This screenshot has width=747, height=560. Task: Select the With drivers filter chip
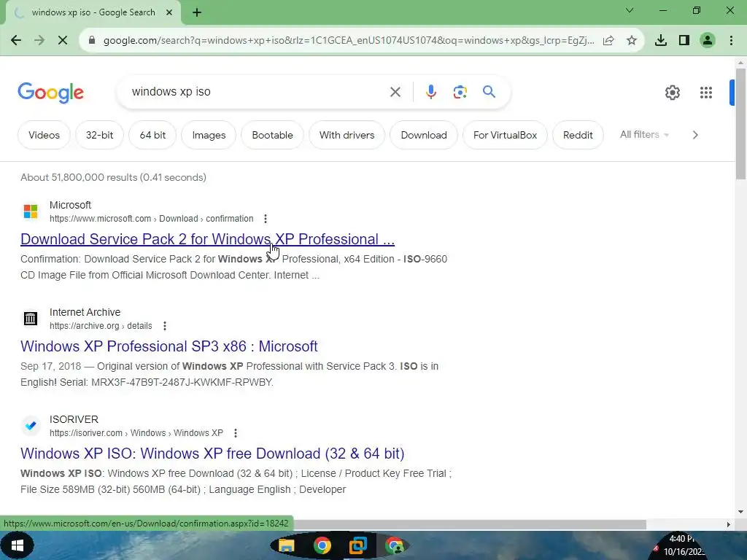point(347,135)
